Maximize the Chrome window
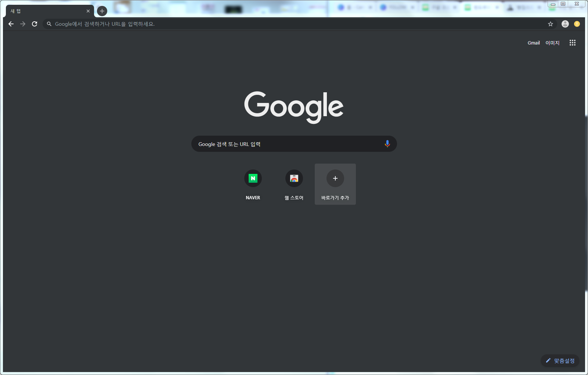 pyautogui.click(x=563, y=4)
